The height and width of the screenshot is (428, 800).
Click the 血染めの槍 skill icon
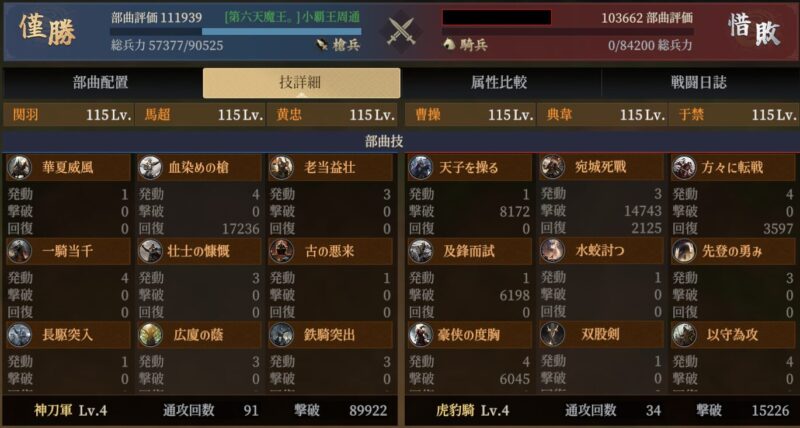151,167
